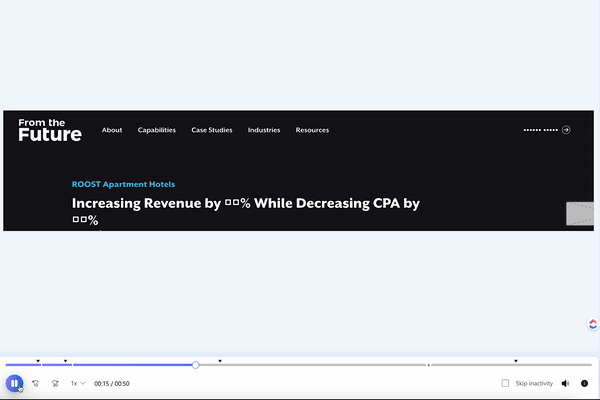Click the grey placeholder image in the header
600x400 pixels.
(580, 214)
